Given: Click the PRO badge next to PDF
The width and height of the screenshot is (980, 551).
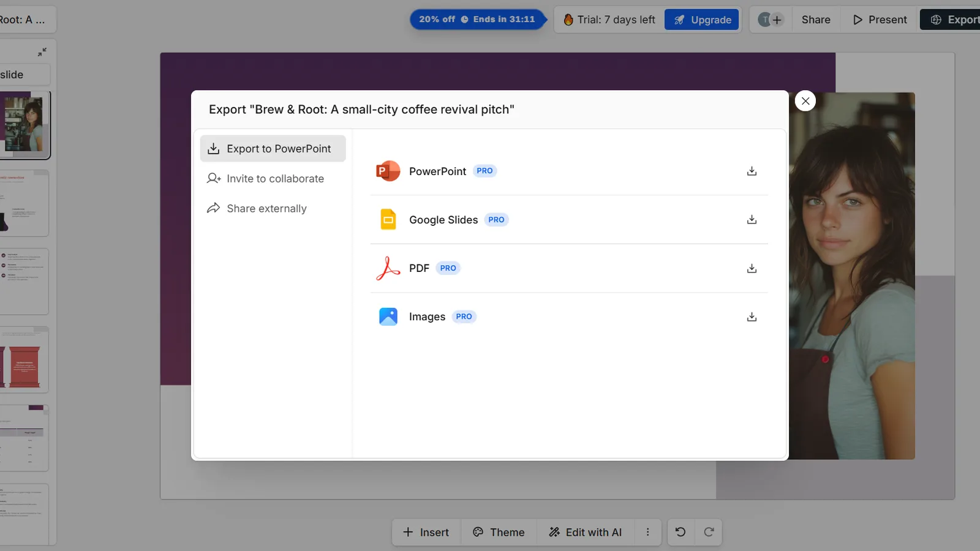Looking at the screenshot, I should point(448,268).
